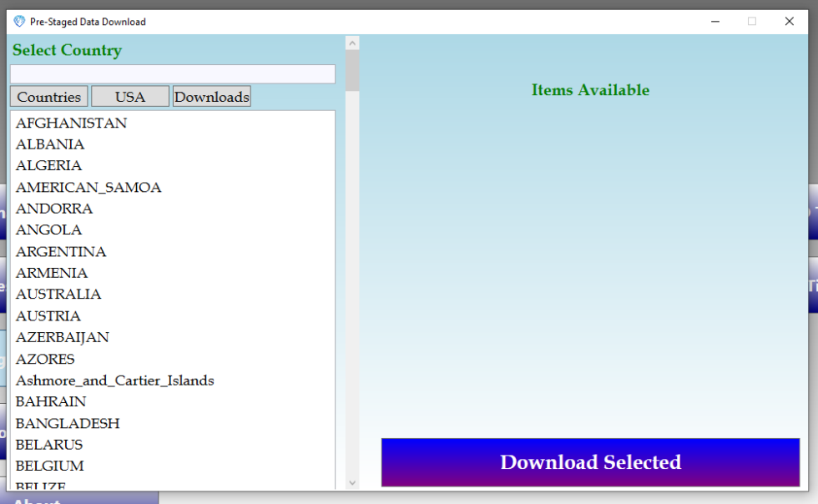
Task: Select AZERBAIJAN in the list
Action: [x=62, y=337]
